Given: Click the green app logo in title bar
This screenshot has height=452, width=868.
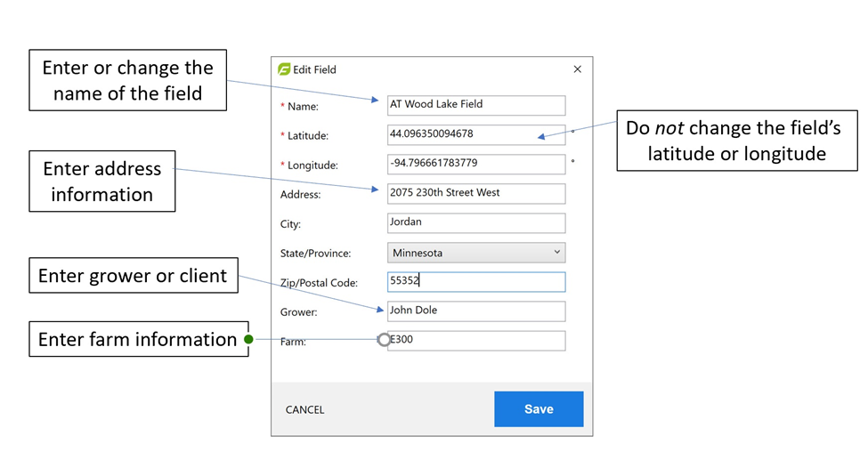Looking at the screenshot, I should click(284, 69).
